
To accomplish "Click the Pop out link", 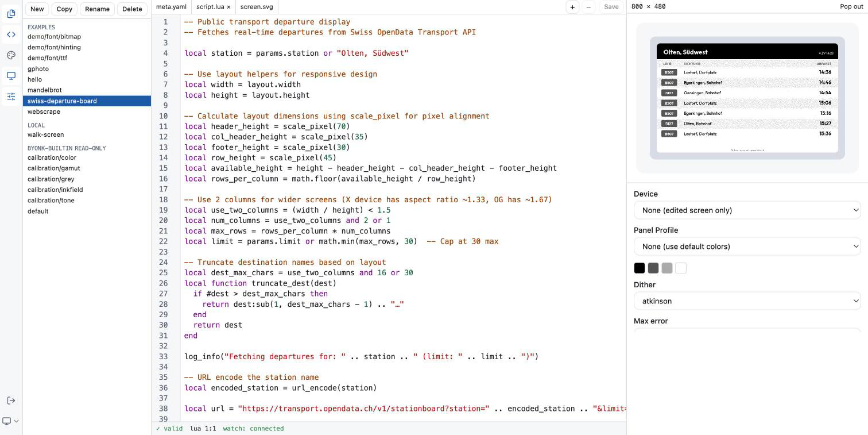I will pyautogui.click(x=851, y=6).
